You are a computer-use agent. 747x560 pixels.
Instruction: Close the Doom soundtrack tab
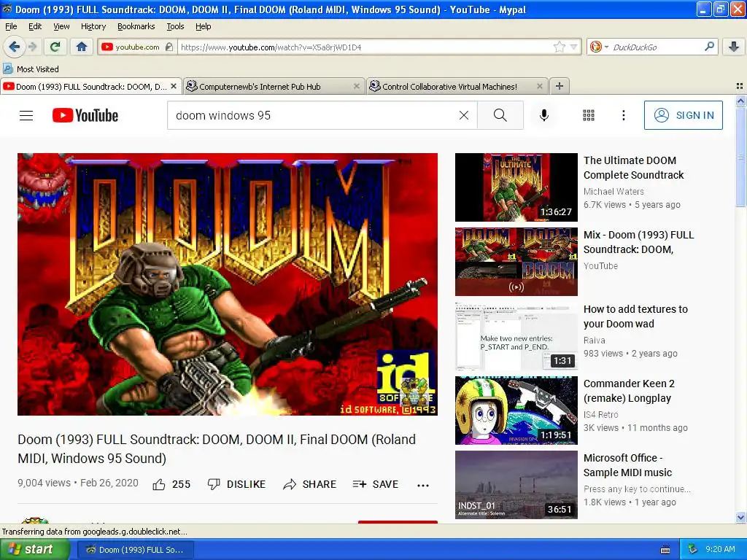coord(174,86)
